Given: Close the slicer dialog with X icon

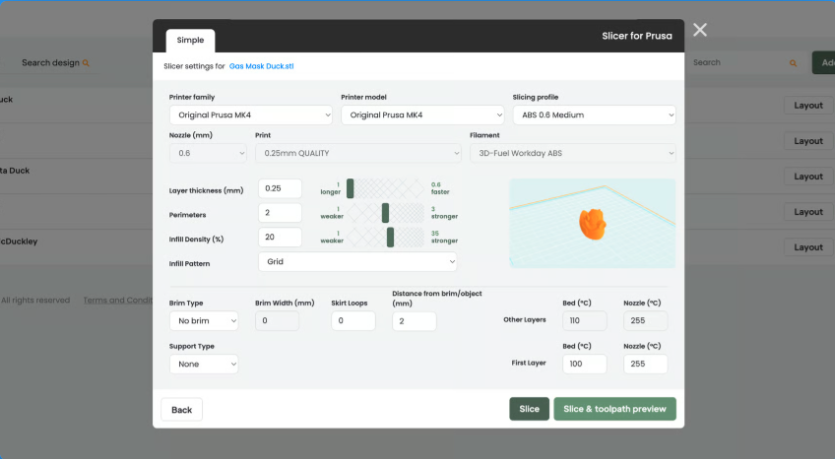Looking at the screenshot, I should (700, 30).
